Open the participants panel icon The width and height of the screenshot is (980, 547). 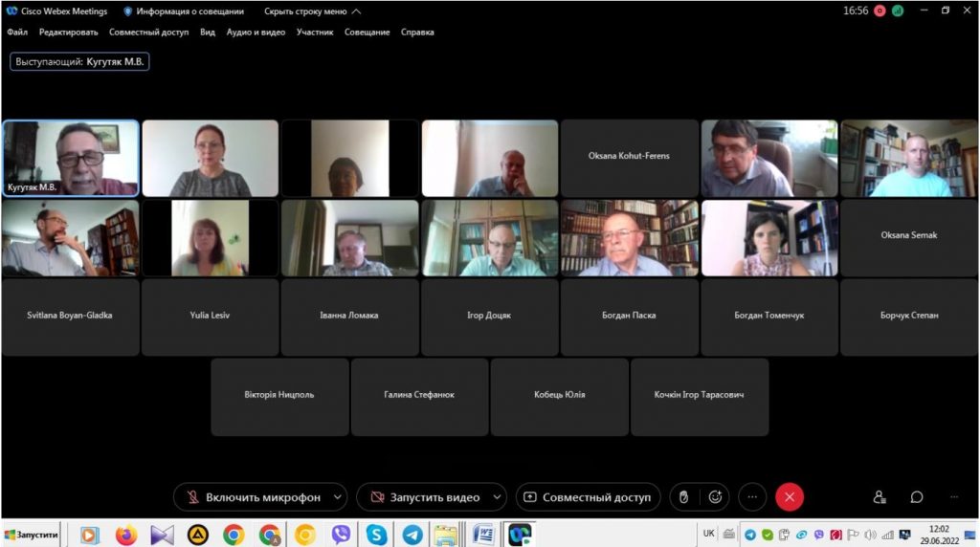[x=880, y=497]
